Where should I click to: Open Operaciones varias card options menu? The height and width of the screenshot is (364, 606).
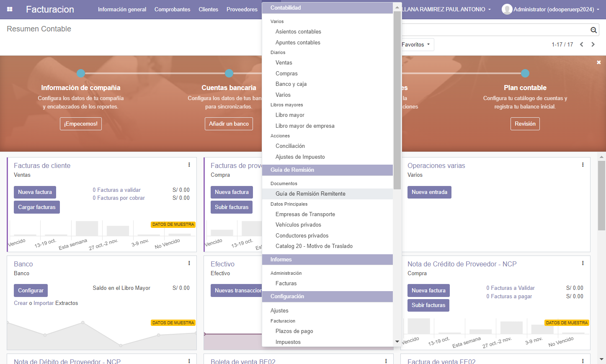(583, 165)
